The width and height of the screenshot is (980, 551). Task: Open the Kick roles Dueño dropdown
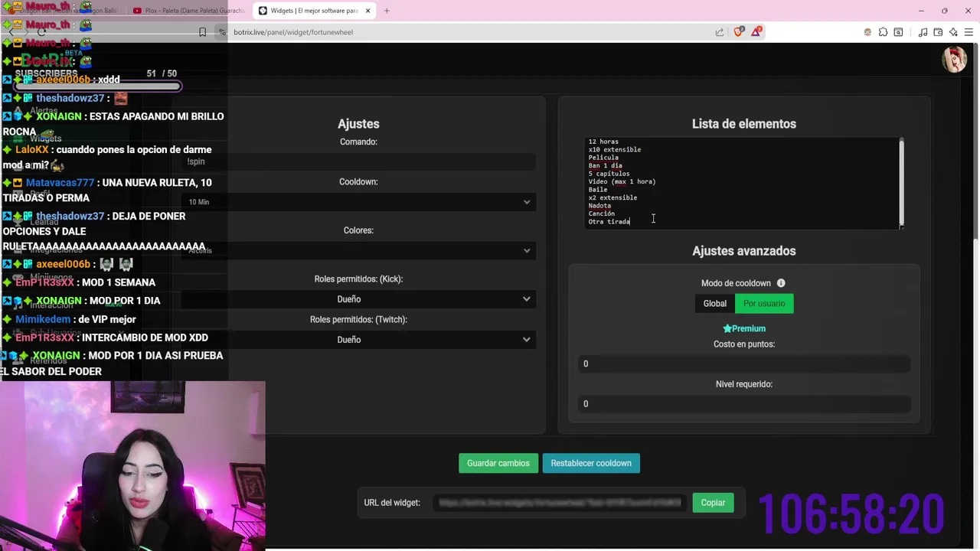(358, 299)
